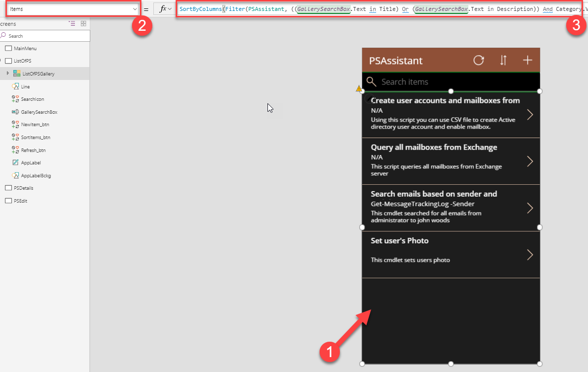The height and width of the screenshot is (372, 588).
Task: Open Set user's Photo item chevron
Action: pyautogui.click(x=530, y=255)
